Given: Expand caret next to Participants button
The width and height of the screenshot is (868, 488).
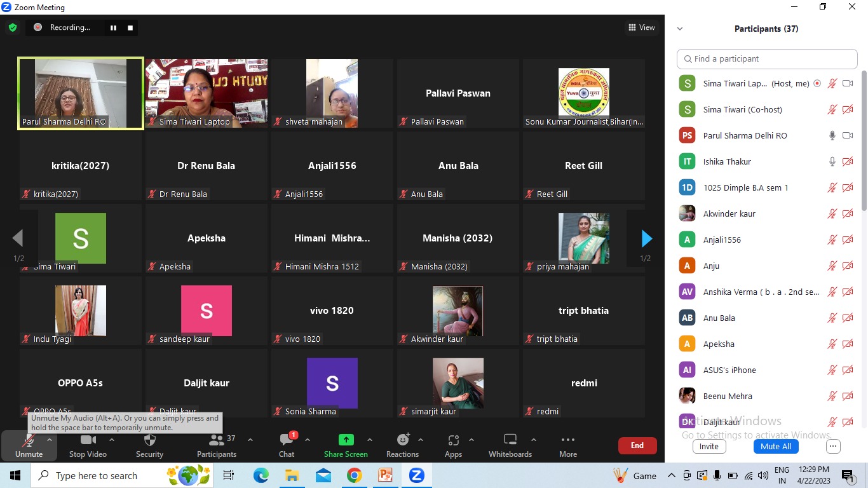Looking at the screenshot, I should (x=250, y=440).
